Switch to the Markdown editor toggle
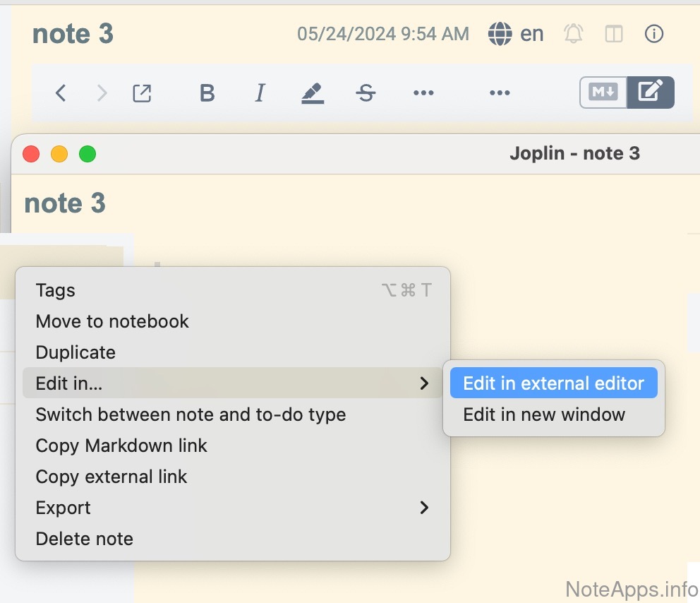The width and height of the screenshot is (700, 603). 603,92
